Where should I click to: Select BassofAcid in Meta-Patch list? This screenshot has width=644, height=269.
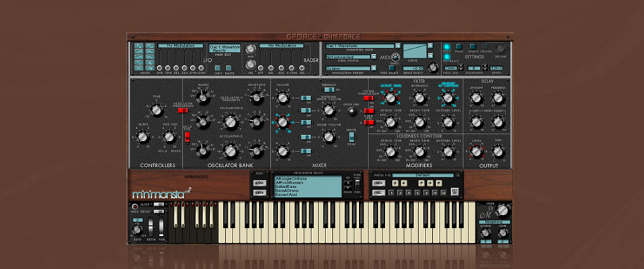[x=286, y=194]
